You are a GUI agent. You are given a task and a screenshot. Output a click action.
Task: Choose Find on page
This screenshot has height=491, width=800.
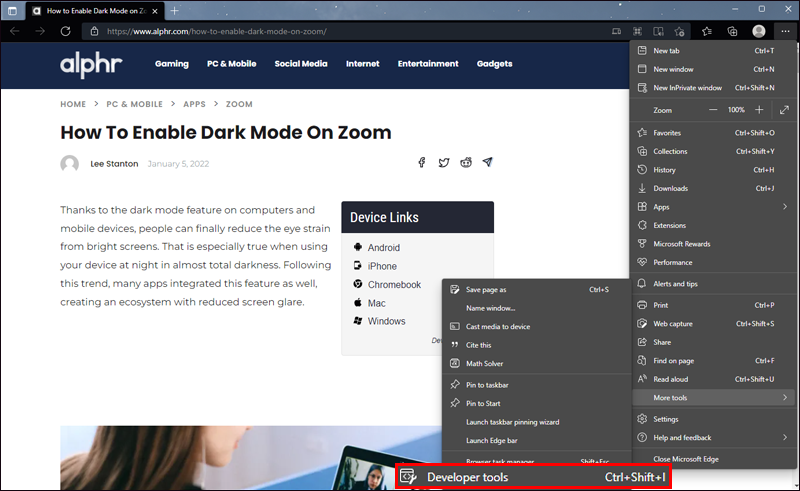pos(714,361)
